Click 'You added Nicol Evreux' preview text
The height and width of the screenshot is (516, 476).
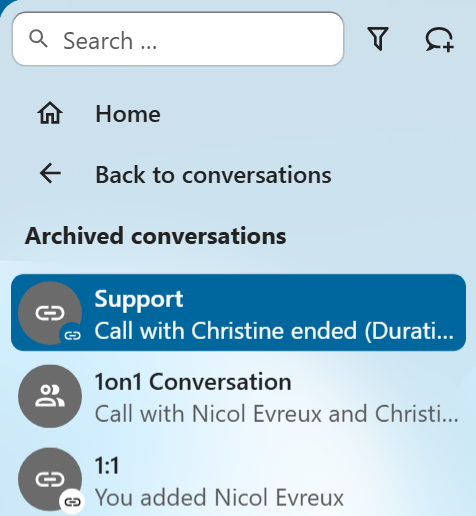tap(219, 497)
